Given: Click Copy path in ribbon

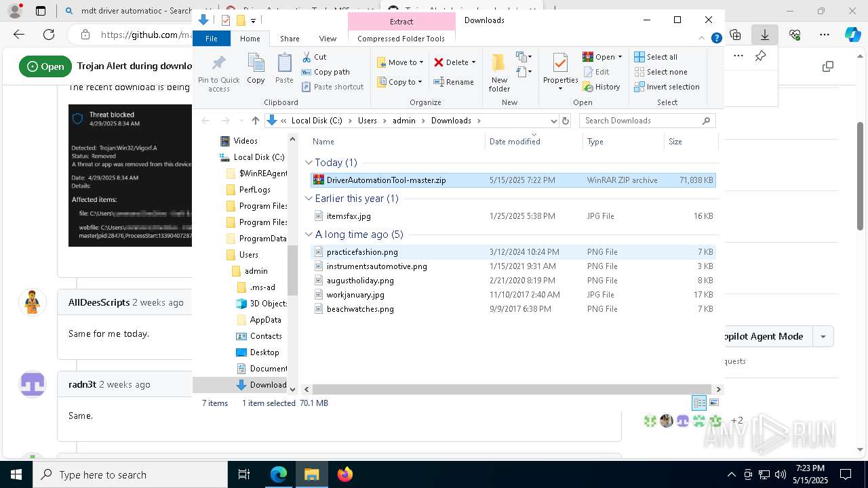Looking at the screenshot, I should tap(325, 72).
